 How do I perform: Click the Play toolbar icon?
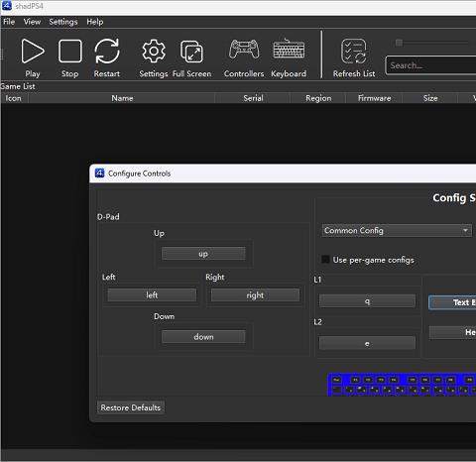(33, 52)
